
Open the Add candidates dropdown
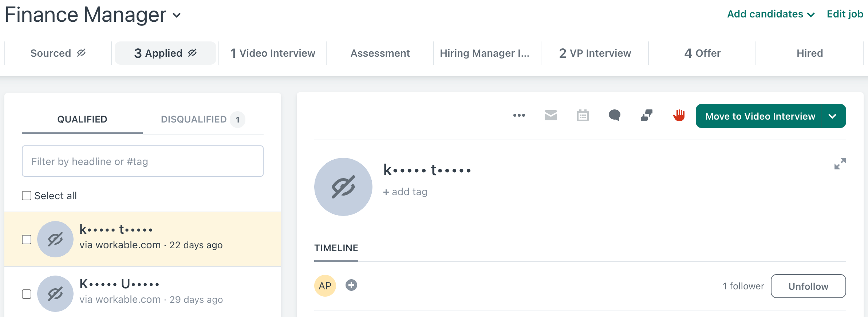coord(770,14)
